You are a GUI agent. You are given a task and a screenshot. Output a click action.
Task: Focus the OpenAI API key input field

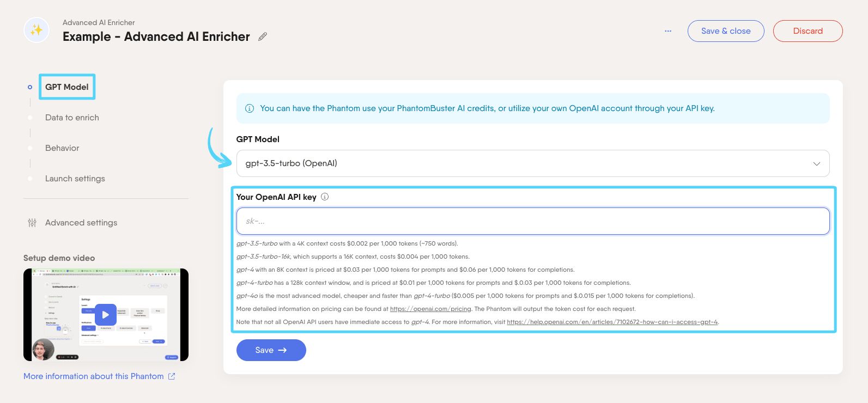[533, 221]
